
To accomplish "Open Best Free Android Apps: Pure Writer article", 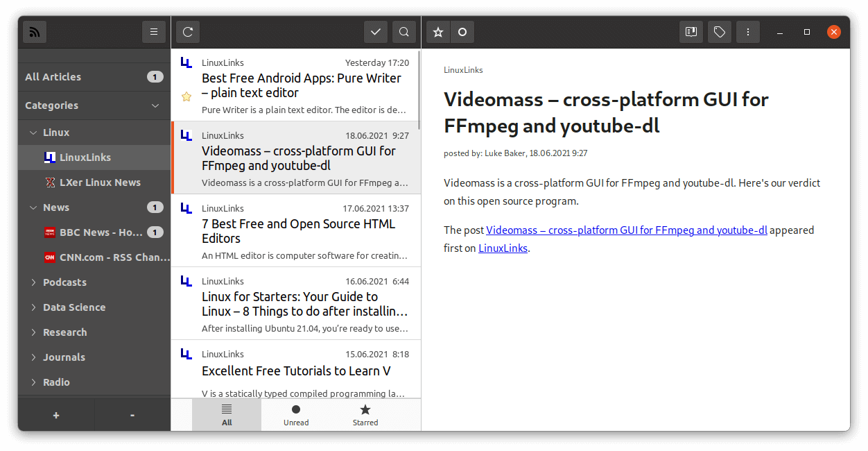I will [x=295, y=85].
